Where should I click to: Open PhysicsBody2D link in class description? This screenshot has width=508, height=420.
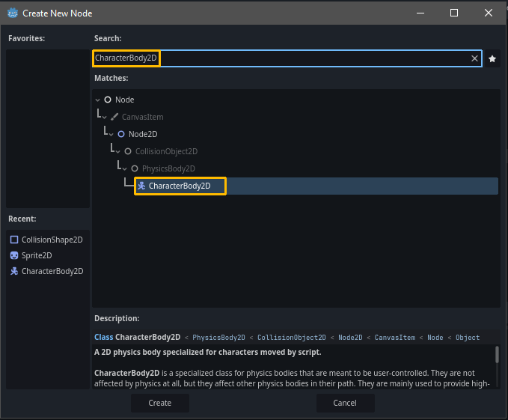(218, 338)
